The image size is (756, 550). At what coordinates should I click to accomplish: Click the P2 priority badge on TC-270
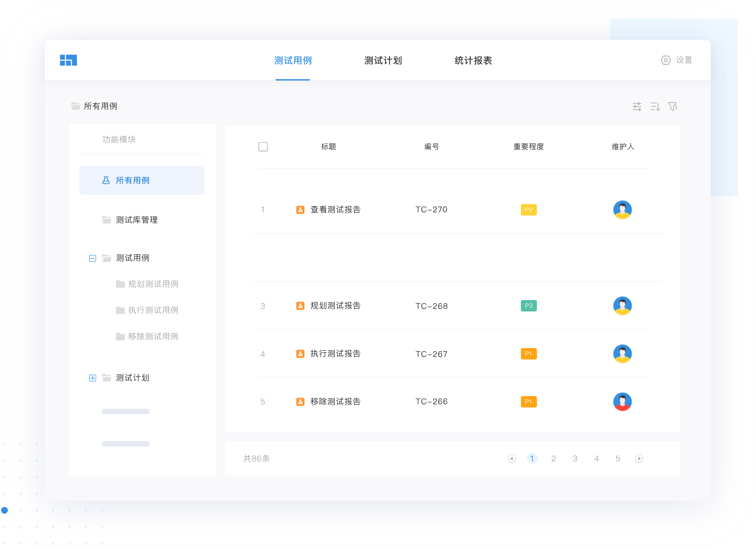click(x=529, y=210)
